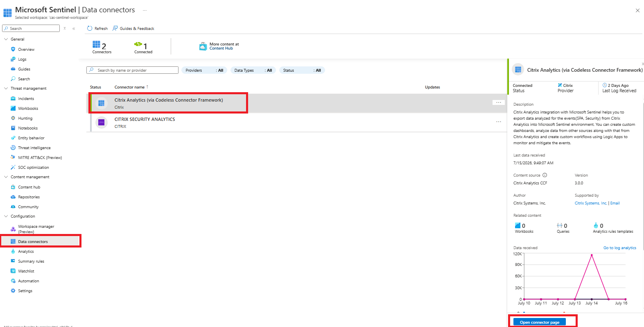This screenshot has height=327, width=644.
Task: Open the Data Types filter dropdown
Action: coord(253,70)
